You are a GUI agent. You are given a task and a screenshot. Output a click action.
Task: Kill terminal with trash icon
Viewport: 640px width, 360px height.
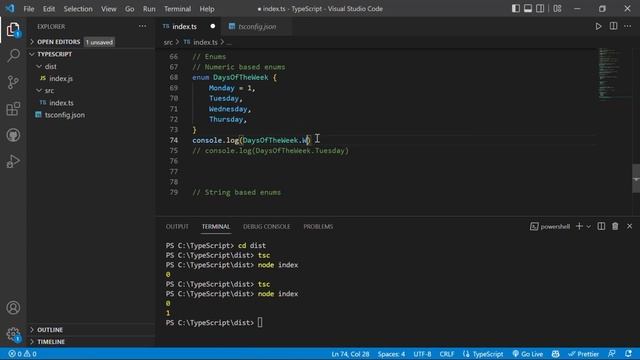coord(615,227)
